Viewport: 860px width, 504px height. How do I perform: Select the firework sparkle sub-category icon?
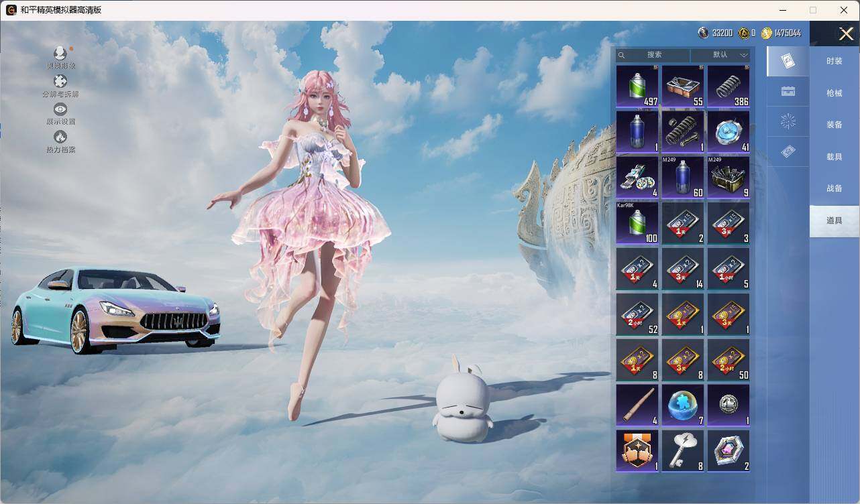(788, 122)
